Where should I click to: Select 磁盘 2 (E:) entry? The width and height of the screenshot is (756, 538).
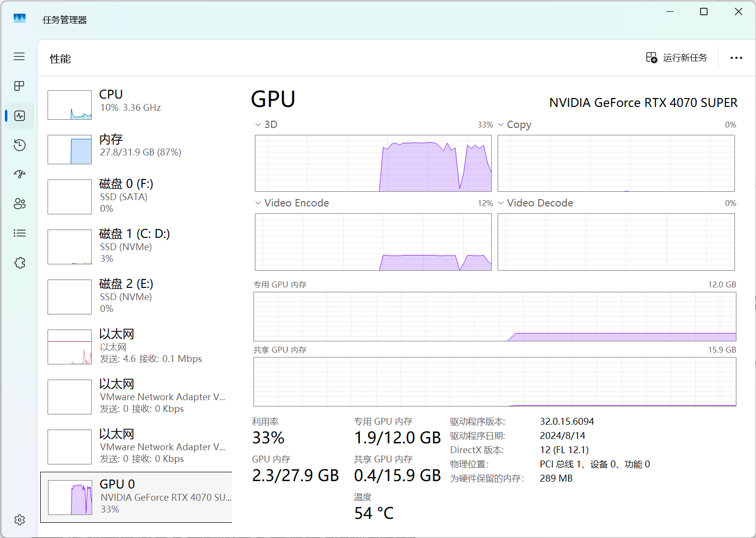[x=136, y=296]
